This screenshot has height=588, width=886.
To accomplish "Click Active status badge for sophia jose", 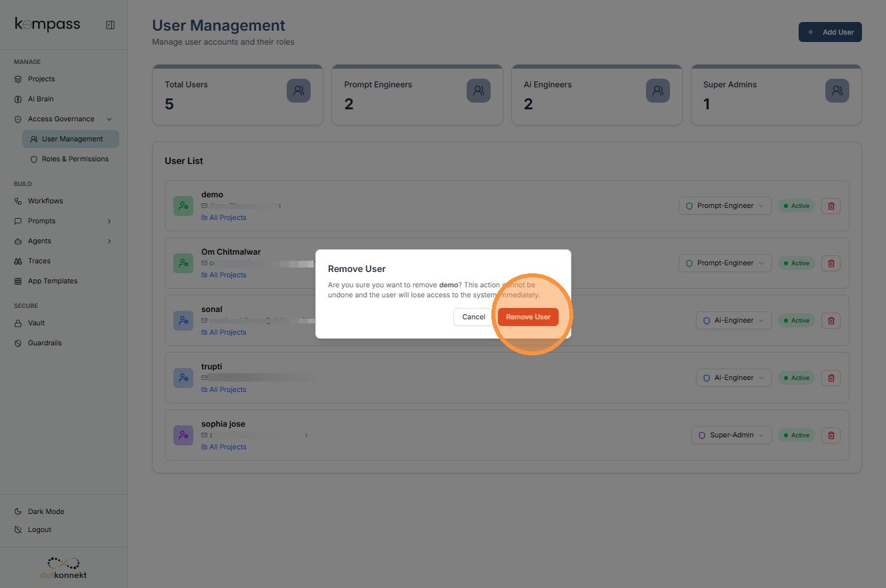I will pyautogui.click(x=797, y=435).
